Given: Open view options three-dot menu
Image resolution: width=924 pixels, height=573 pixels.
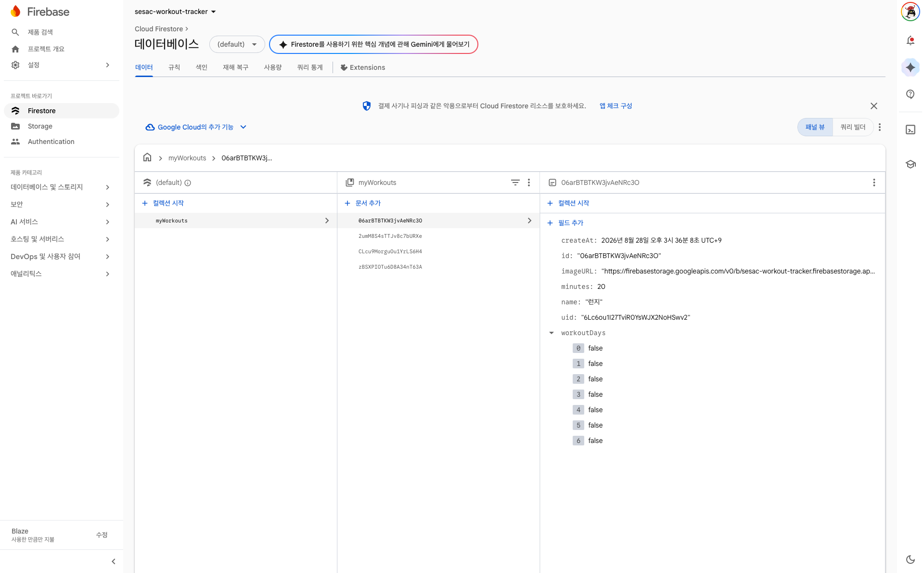Looking at the screenshot, I should 880,127.
